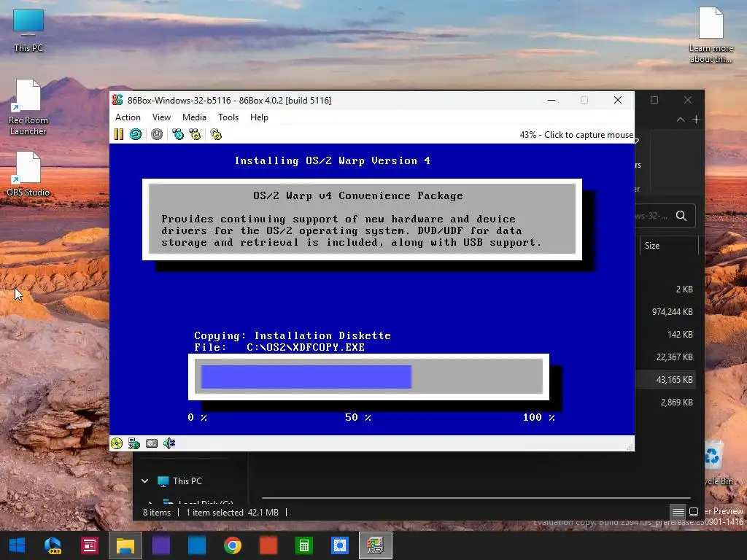Switch Explorer to large icons view

[694, 512]
